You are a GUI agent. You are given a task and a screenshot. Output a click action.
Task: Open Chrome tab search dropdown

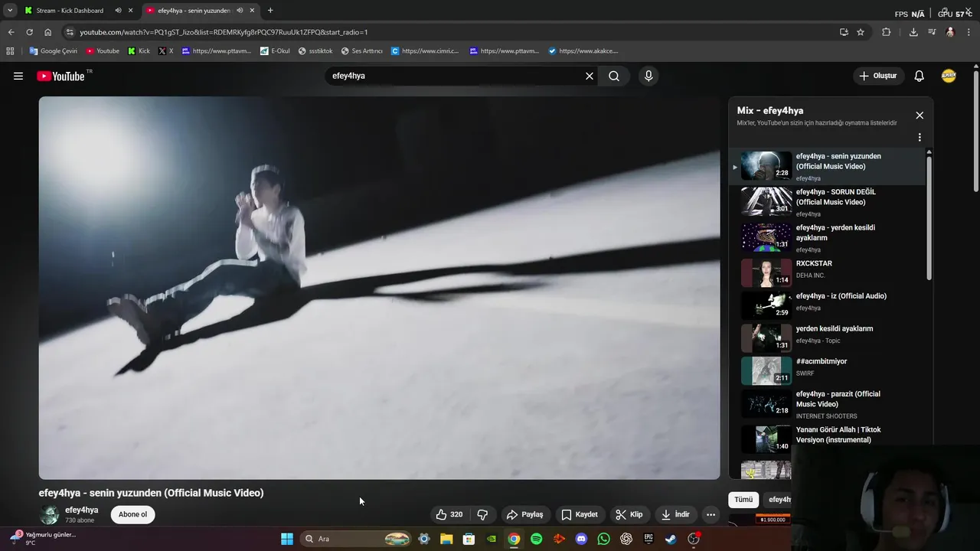[10, 11]
